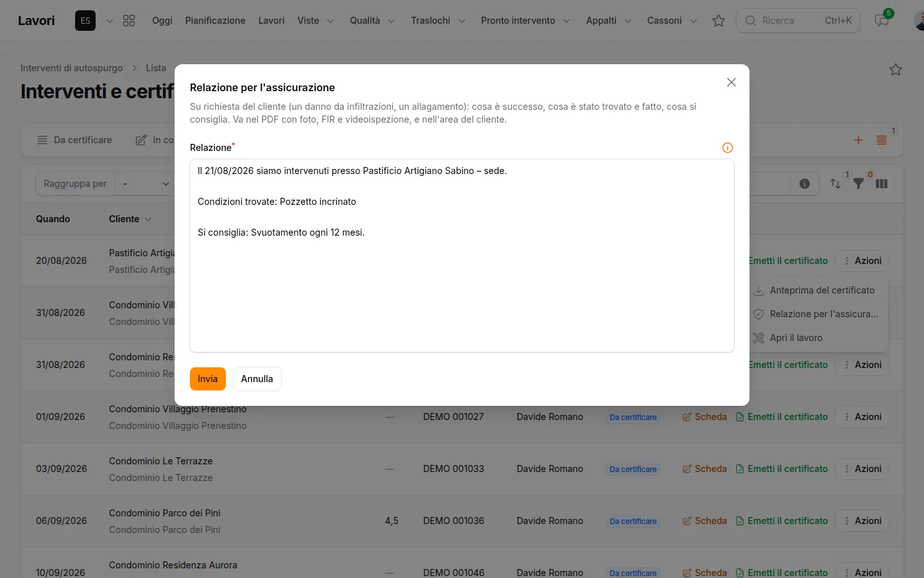Screen dimensions: 924x578
Task: Expand the Cassoni menu
Action: coord(672,21)
